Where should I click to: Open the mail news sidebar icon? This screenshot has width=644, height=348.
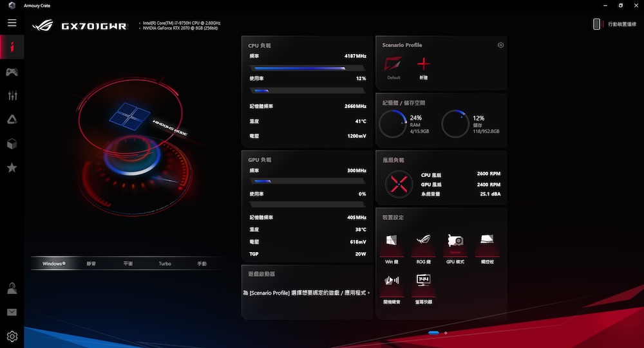point(12,312)
